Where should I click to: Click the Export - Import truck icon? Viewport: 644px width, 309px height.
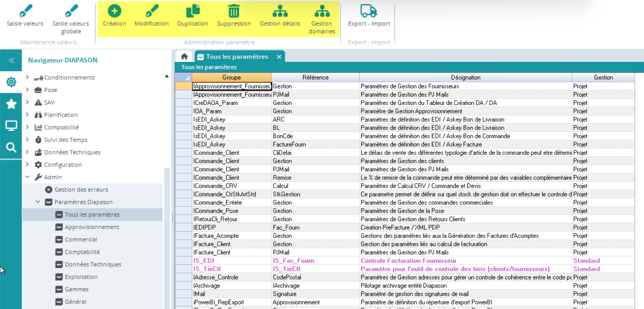[x=369, y=11]
